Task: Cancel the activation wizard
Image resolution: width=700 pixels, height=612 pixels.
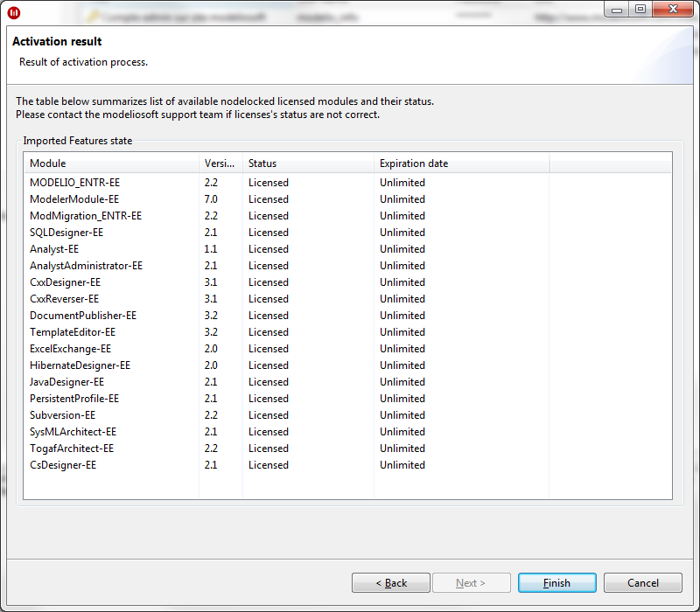Action: point(642,582)
